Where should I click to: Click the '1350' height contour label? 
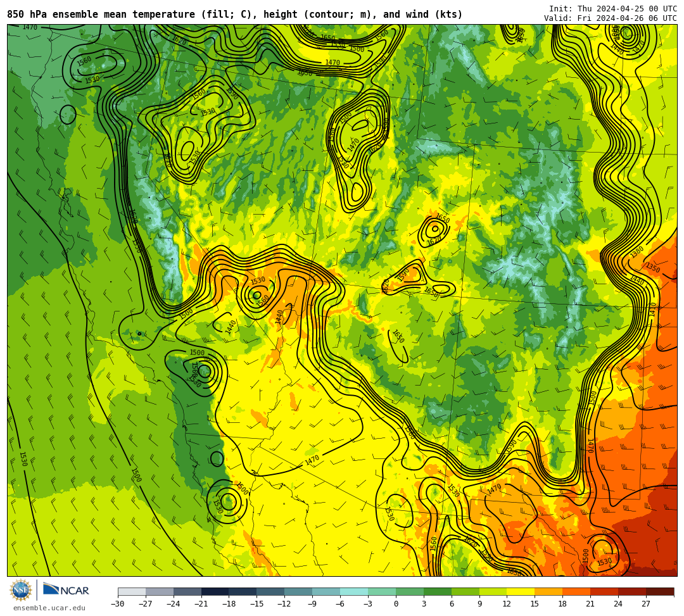653,268
